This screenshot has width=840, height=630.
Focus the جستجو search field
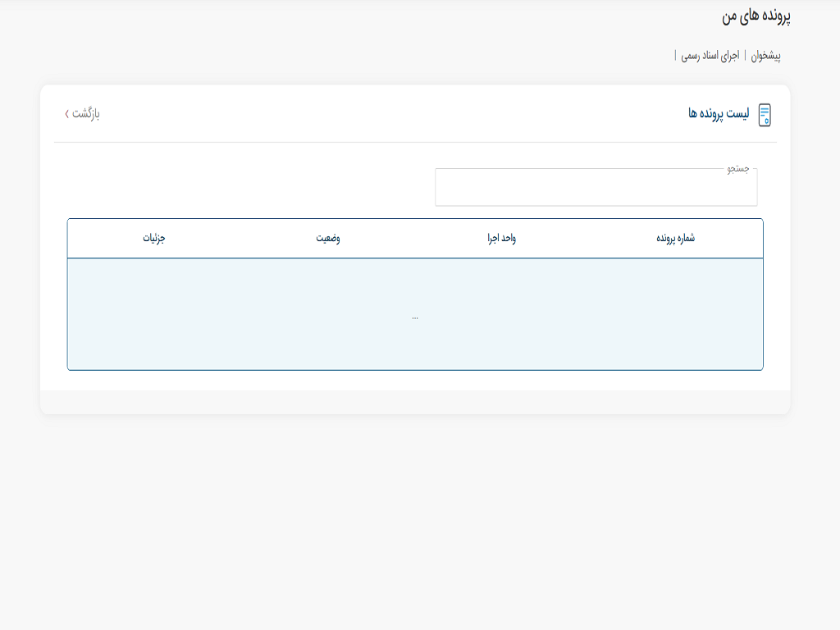pos(596,189)
